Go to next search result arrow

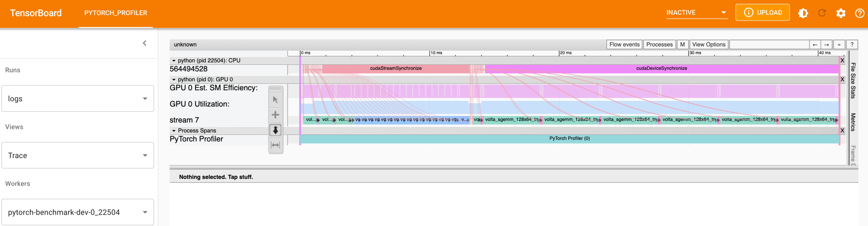click(x=826, y=45)
